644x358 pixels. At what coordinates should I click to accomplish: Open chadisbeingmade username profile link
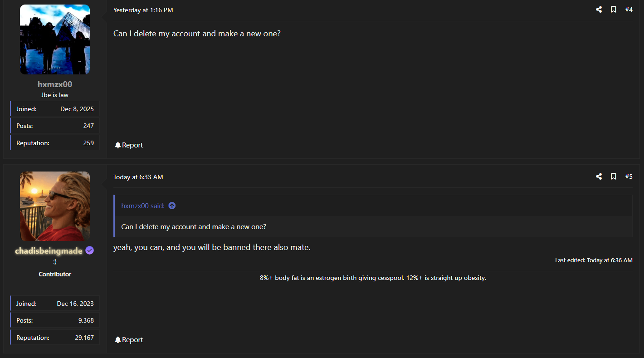coord(49,251)
